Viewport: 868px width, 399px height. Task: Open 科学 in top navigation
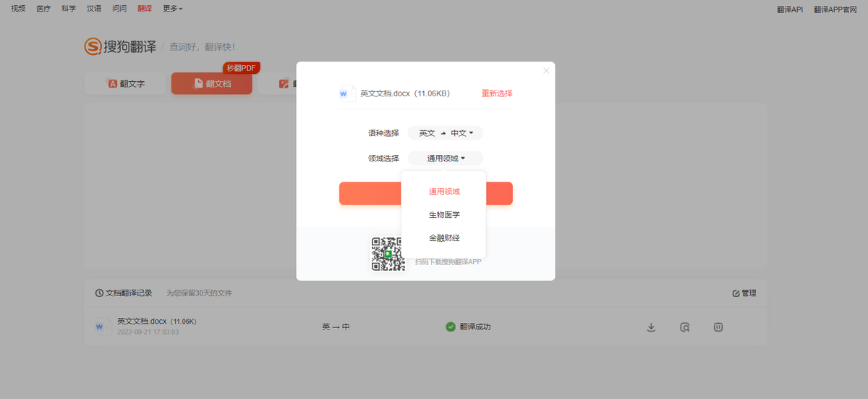(x=69, y=9)
